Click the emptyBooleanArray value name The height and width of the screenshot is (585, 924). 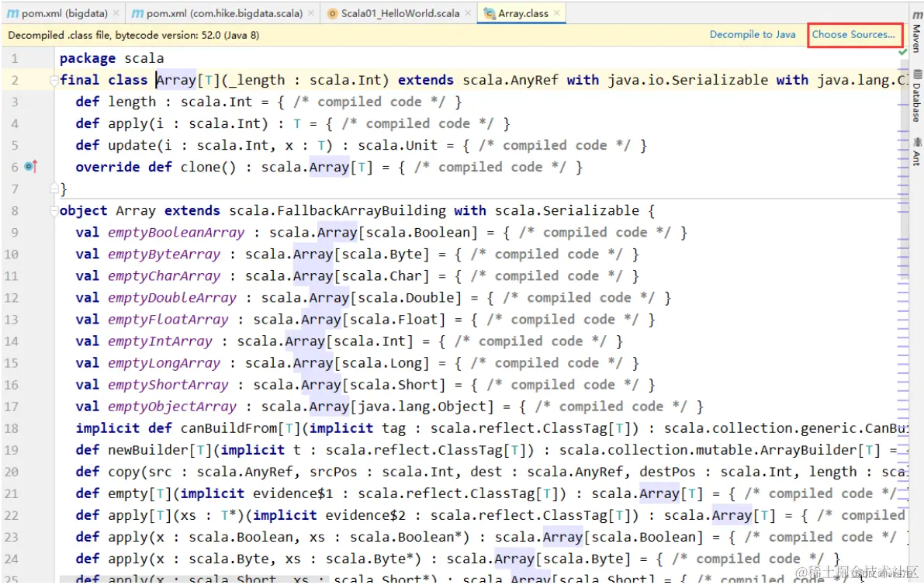pyautogui.click(x=175, y=233)
